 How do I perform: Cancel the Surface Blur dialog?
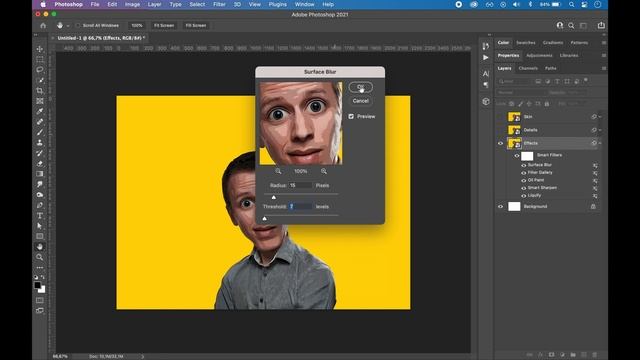360,101
